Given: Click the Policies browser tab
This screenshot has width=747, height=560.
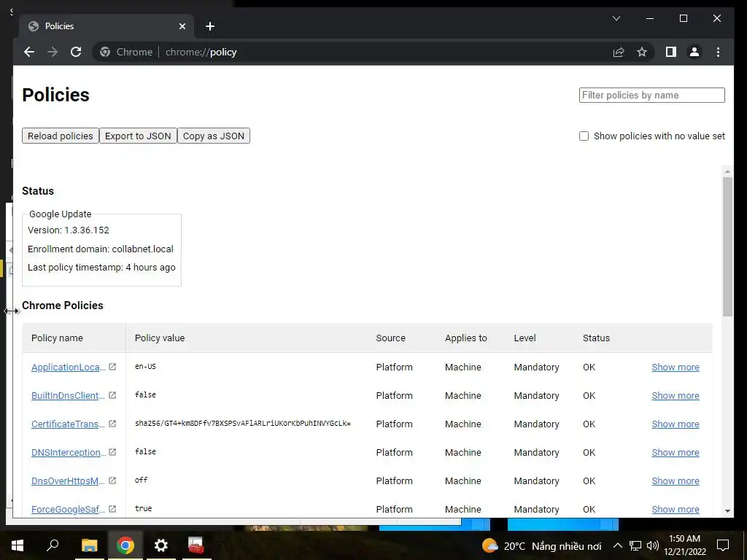Looking at the screenshot, I should (107, 26).
